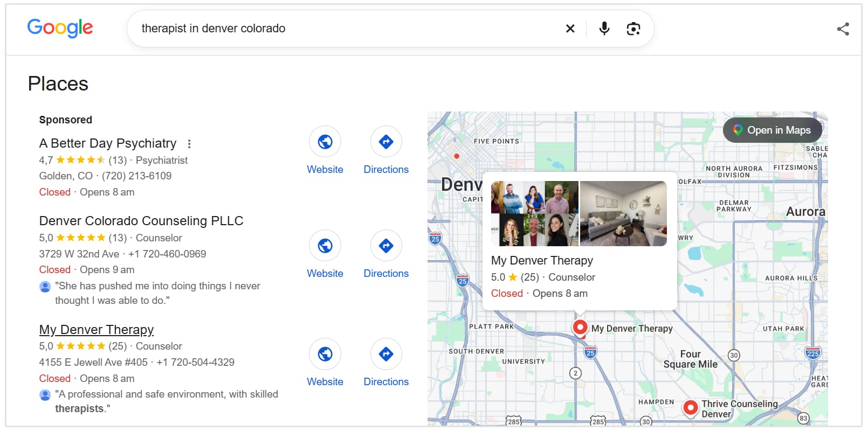Click the Platt Park label on the map
Image resolution: width=868 pixels, height=431 pixels.
coord(491,326)
